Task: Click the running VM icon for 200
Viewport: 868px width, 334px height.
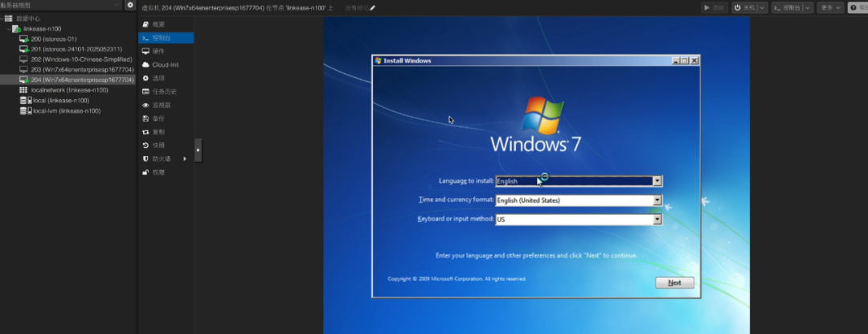Action: coord(24,39)
